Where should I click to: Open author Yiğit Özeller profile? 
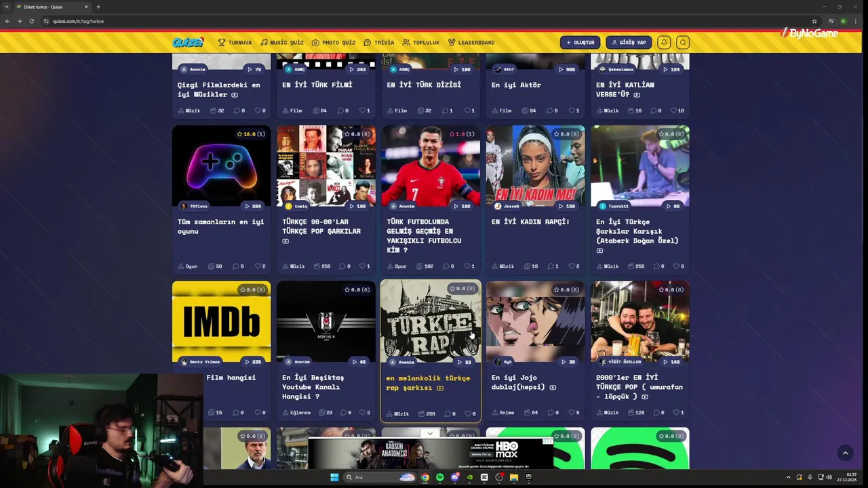620,362
